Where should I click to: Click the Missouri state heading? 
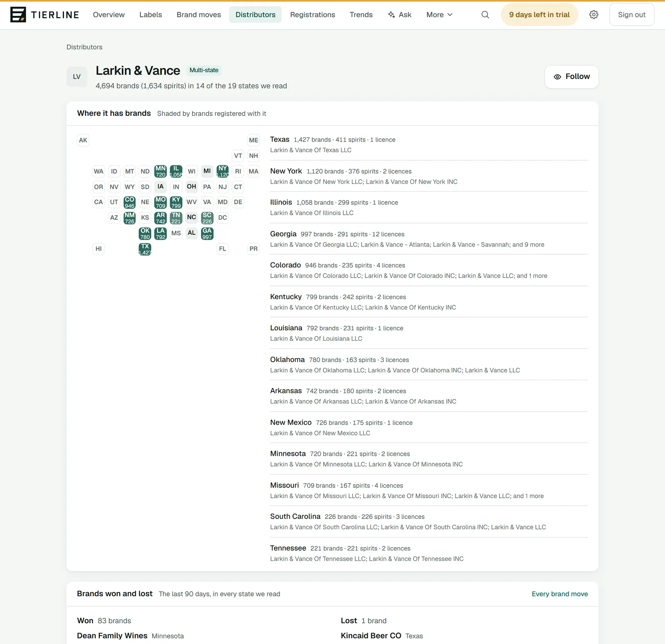pos(284,485)
